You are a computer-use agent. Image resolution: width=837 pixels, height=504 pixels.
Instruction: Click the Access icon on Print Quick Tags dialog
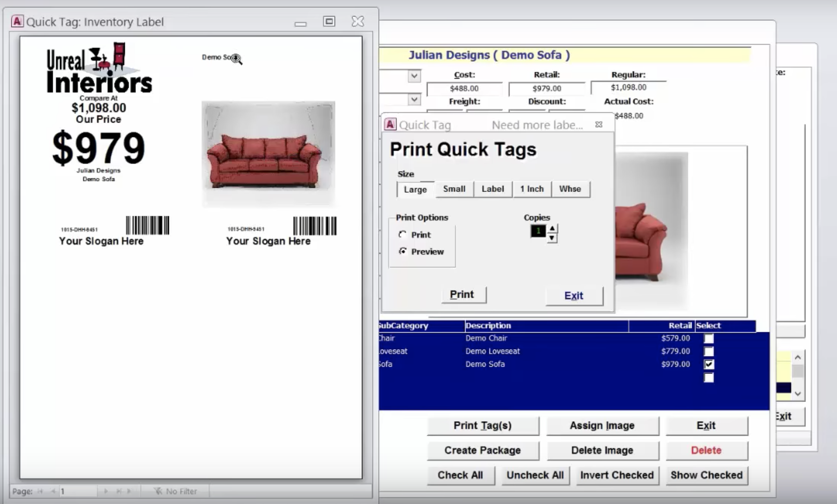pyautogui.click(x=390, y=124)
